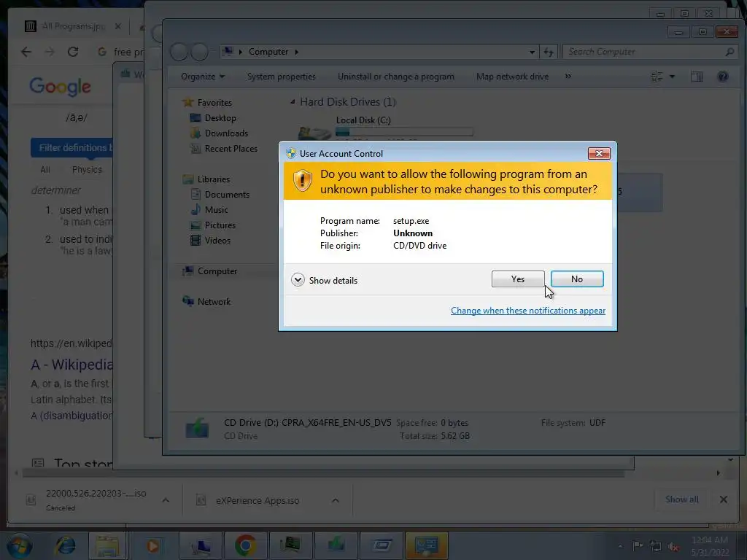Screen dimensions: 747x560
Task: Open menu arrow for 22000.526 iso download
Action: 166,500
